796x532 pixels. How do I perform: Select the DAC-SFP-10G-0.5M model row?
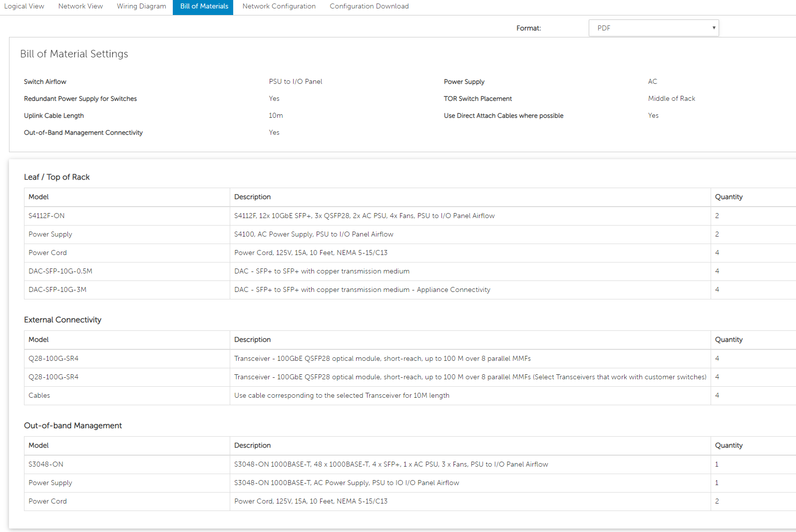pyautogui.click(x=60, y=271)
